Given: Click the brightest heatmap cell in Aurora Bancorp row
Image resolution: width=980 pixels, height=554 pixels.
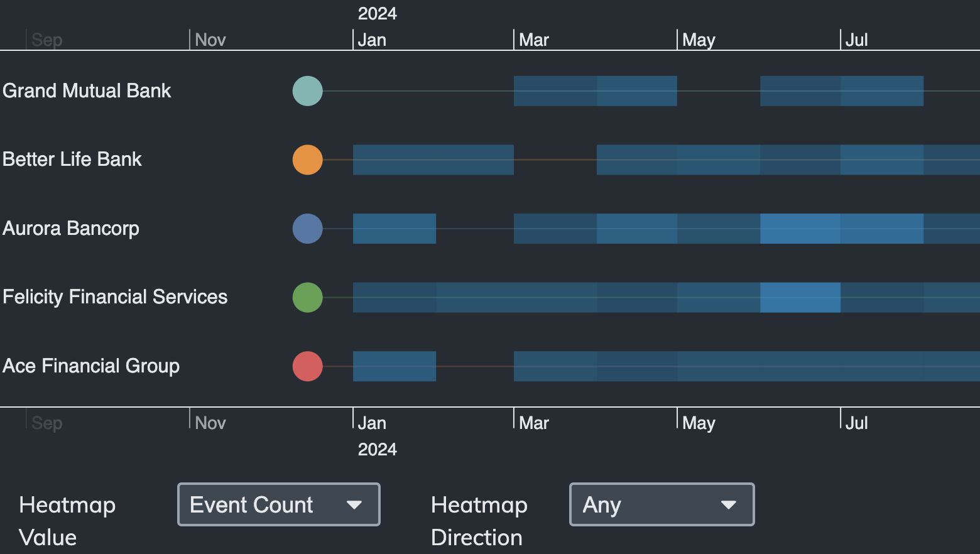Looking at the screenshot, I should pyautogui.click(x=801, y=229).
